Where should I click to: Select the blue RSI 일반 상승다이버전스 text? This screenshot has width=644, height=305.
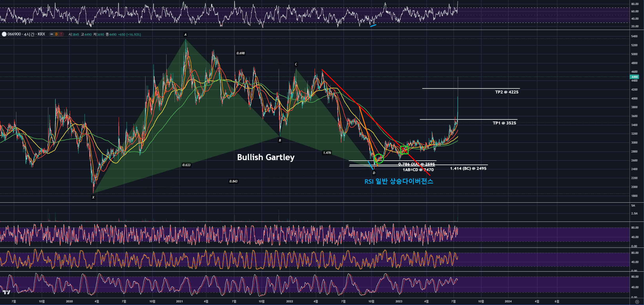pyautogui.click(x=399, y=181)
